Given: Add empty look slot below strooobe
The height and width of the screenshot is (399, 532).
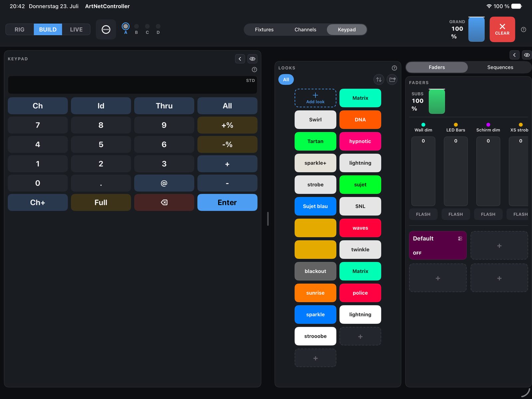Looking at the screenshot, I should [x=315, y=358].
